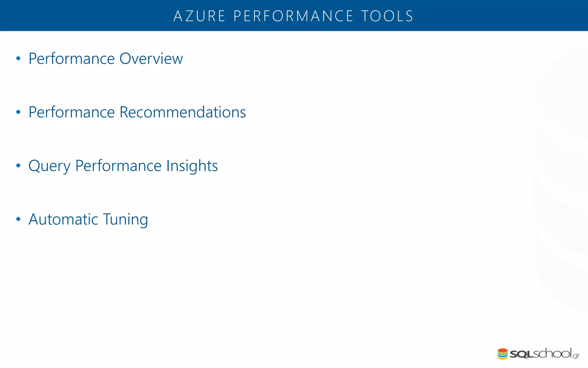Click the word Overview in first bullet

(x=151, y=59)
